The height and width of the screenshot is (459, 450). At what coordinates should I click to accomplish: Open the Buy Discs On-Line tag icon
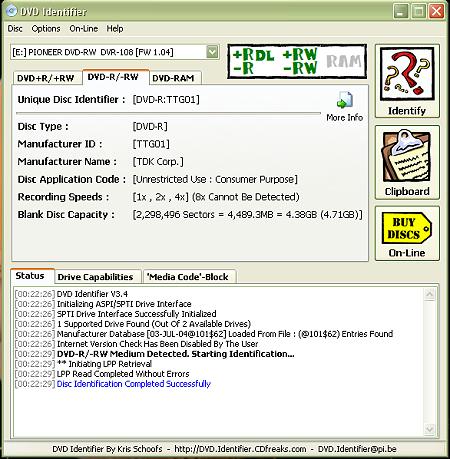click(407, 228)
